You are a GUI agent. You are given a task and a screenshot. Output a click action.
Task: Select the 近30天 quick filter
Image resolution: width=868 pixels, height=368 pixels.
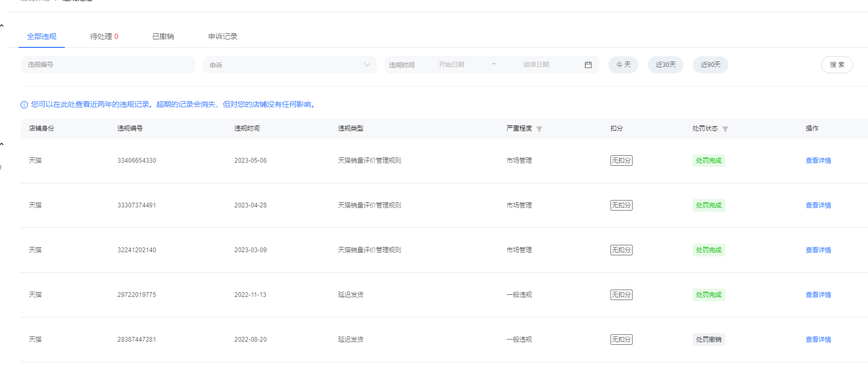tap(666, 65)
